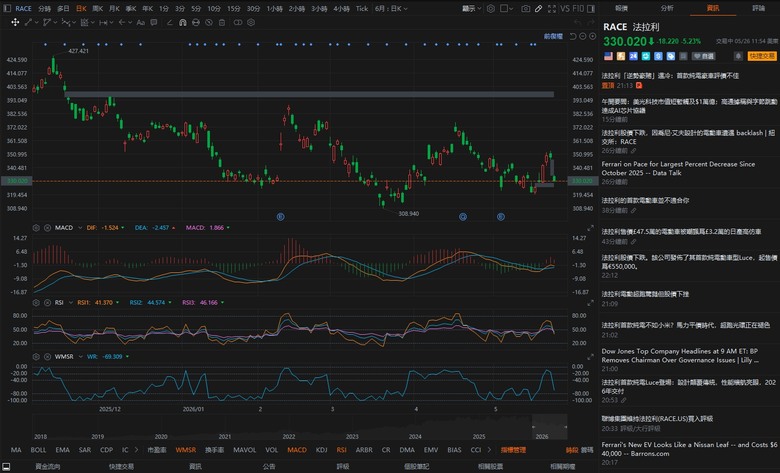Toggle the WMSR indicator in the bottom bar
780x473 pixels.
(186, 450)
